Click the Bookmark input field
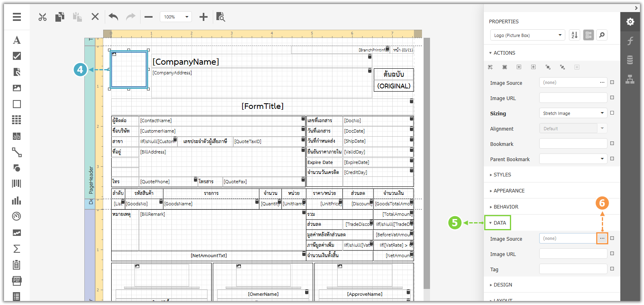 point(573,144)
